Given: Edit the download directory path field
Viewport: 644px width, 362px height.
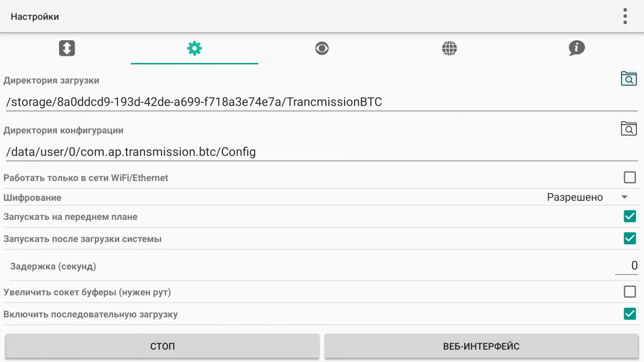Looking at the screenshot, I should coord(322,102).
